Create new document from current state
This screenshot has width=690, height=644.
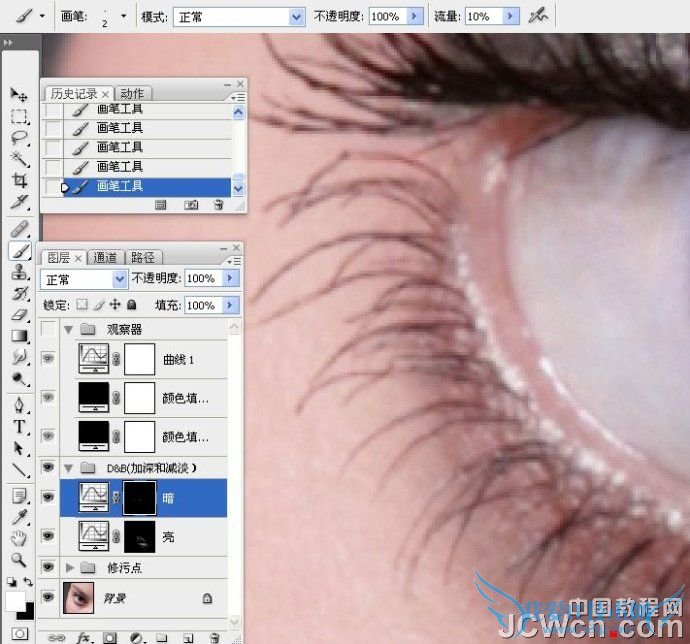[161, 205]
